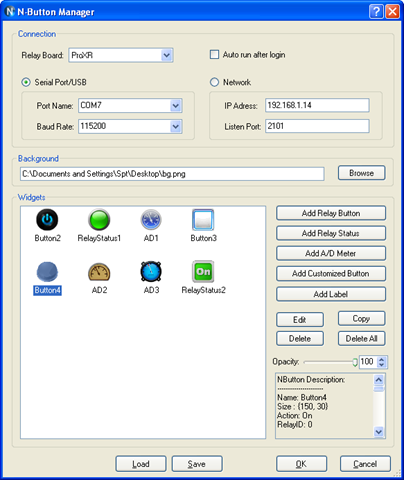Click the IP Adress input field

[x=317, y=105]
